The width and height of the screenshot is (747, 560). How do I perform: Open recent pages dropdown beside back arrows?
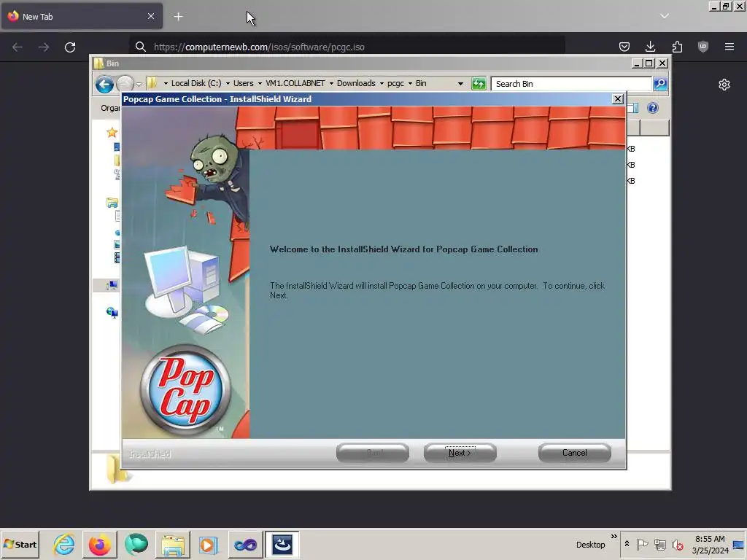[139, 85]
